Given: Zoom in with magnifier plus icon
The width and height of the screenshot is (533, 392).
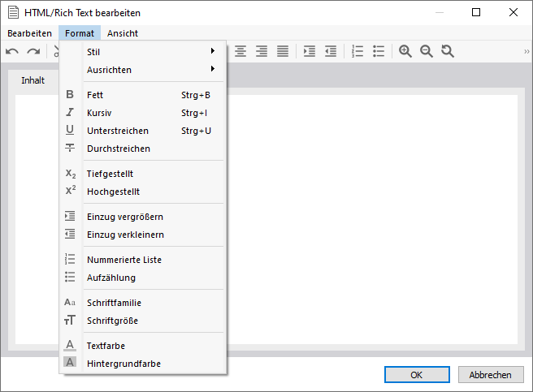Looking at the screenshot, I should click(405, 51).
